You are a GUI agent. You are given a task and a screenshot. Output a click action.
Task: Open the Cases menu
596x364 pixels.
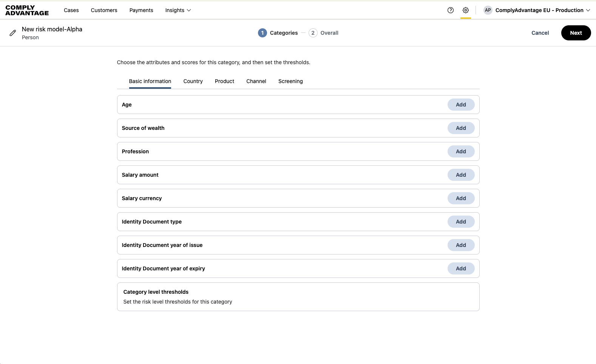tap(71, 10)
